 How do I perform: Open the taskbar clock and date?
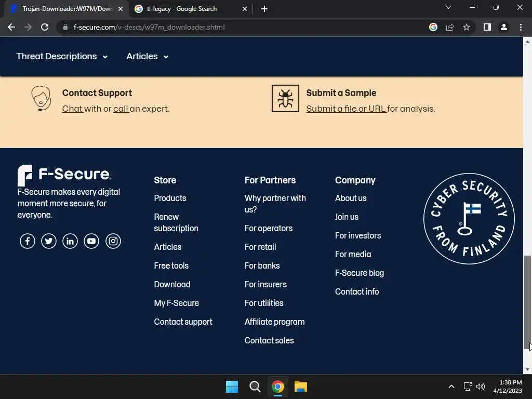(x=508, y=387)
